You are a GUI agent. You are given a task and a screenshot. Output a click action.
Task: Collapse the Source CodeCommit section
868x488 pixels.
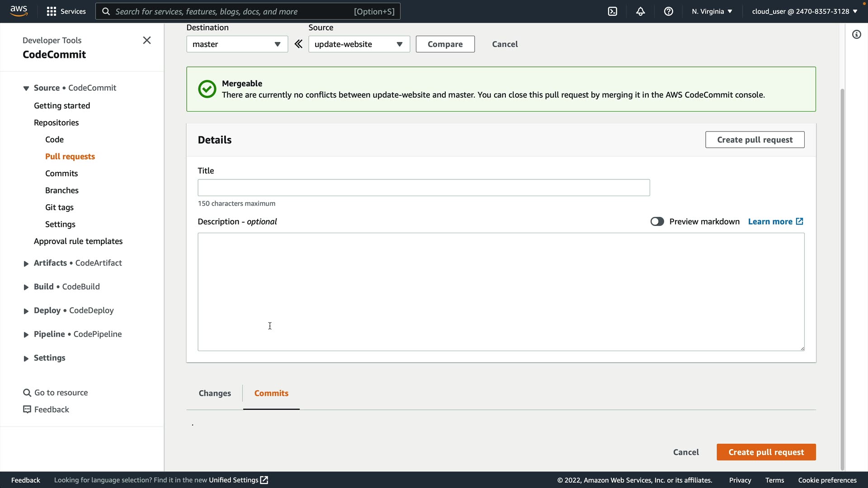[x=26, y=88]
